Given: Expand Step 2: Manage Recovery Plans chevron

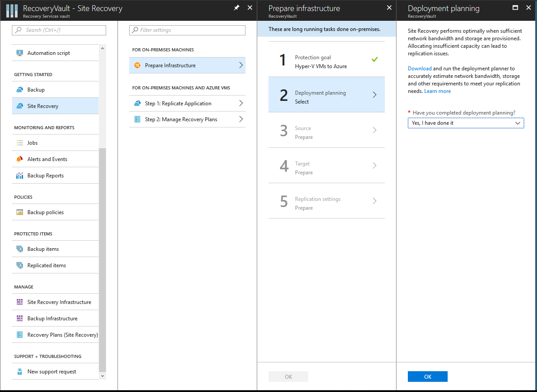Looking at the screenshot, I should tap(241, 119).
